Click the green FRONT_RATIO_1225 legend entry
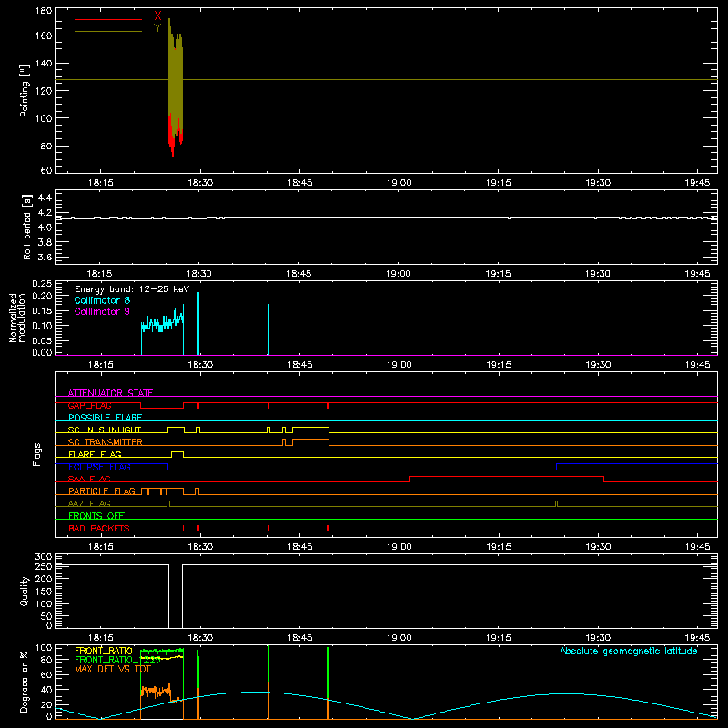728x728 pixels. (x=117, y=660)
